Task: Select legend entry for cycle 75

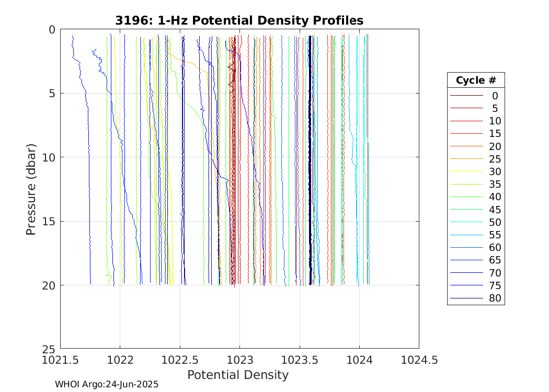Action: [475, 285]
